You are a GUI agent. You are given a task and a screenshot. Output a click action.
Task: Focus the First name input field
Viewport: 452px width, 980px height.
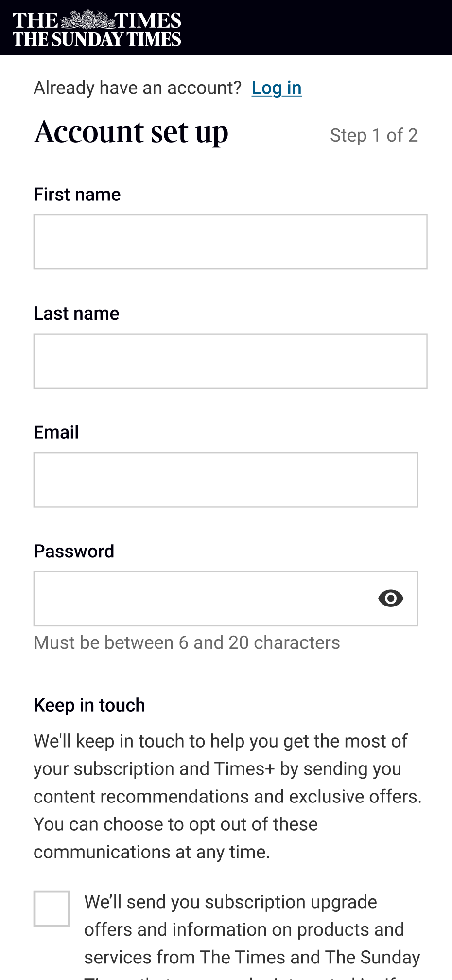pos(230,242)
